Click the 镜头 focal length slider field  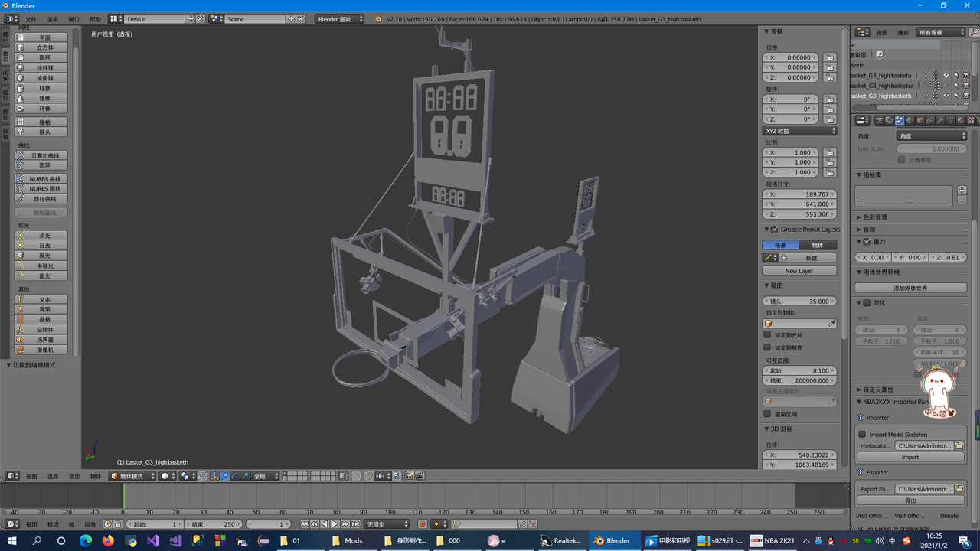[x=800, y=302]
